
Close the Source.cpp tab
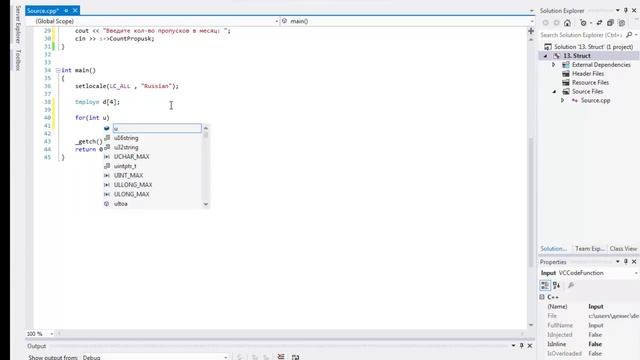(x=75, y=11)
